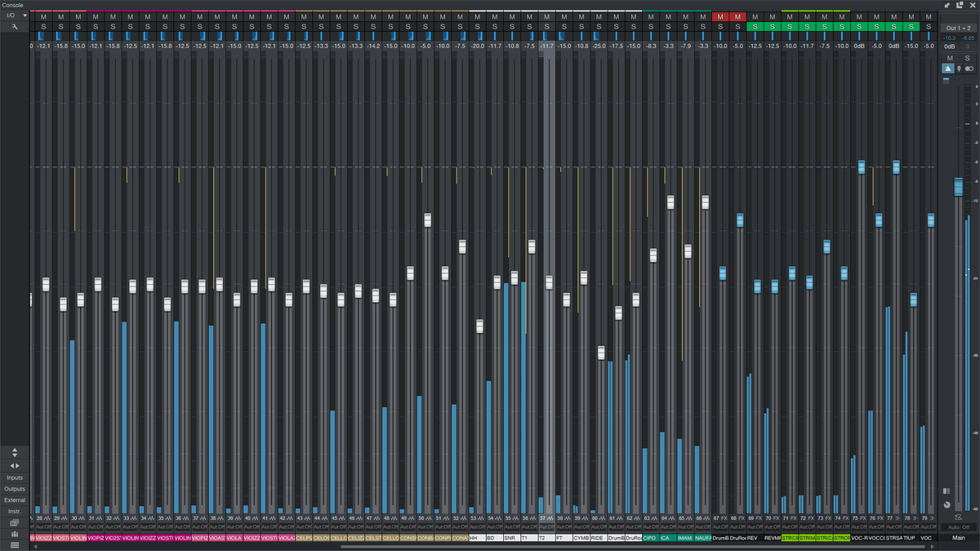The image size is (980, 551).
Task: Select the CIPO channel name
Action: tap(651, 538)
